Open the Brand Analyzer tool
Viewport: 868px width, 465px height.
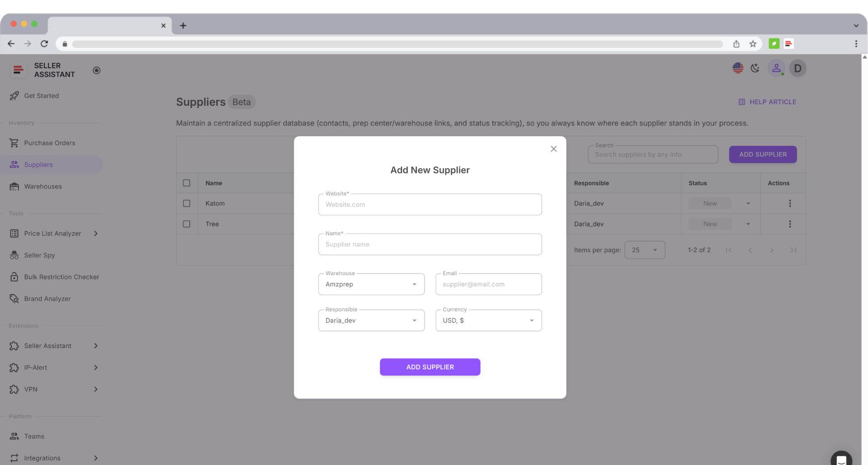[x=47, y=298]
